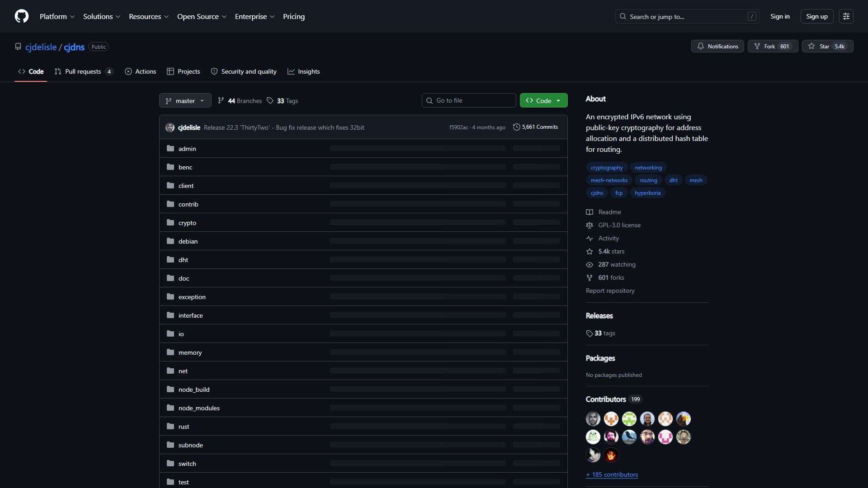Open the Release 22.3 commit message

[284, 127]
